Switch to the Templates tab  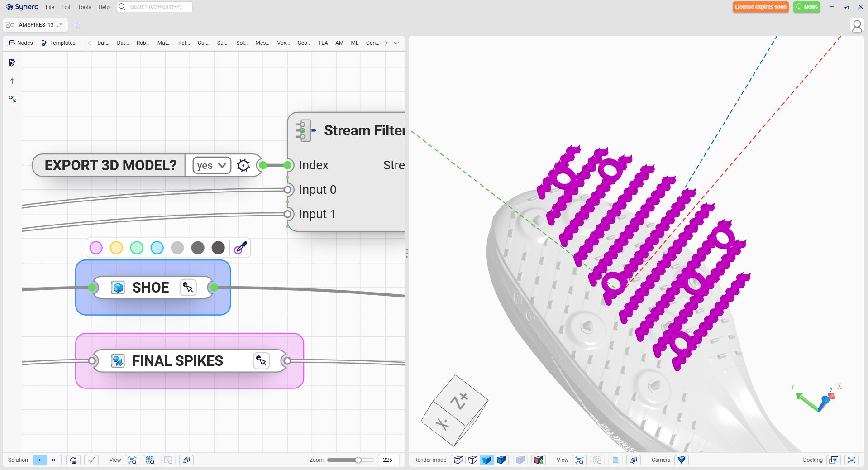pyautogui.click(x=58, y=43)
